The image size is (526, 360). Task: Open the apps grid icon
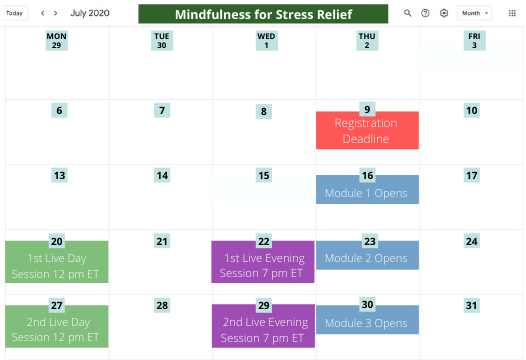point(512,13)
